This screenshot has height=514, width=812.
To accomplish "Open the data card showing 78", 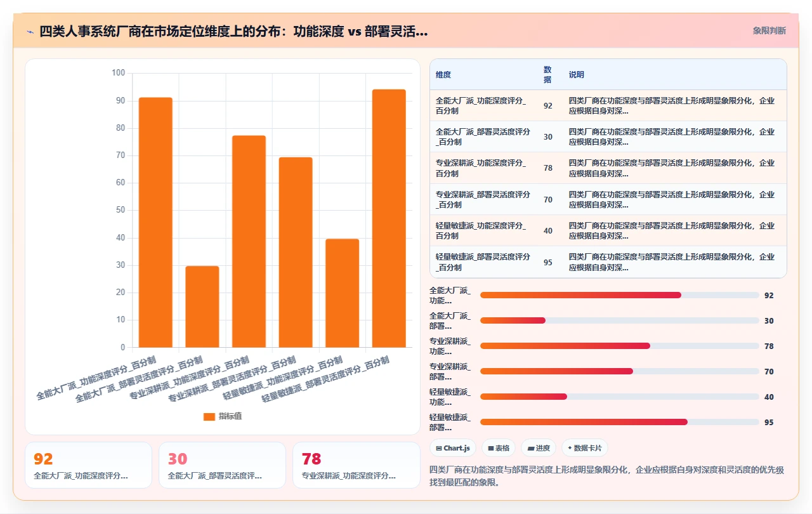I will tap(357, 465).
